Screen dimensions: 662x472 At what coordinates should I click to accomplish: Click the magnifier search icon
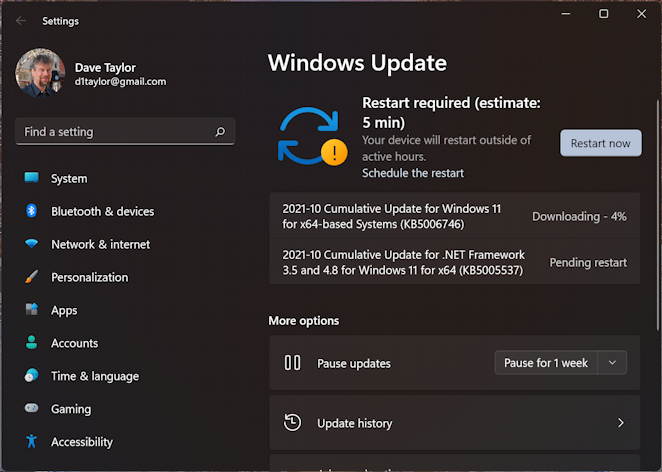point(220,132)
